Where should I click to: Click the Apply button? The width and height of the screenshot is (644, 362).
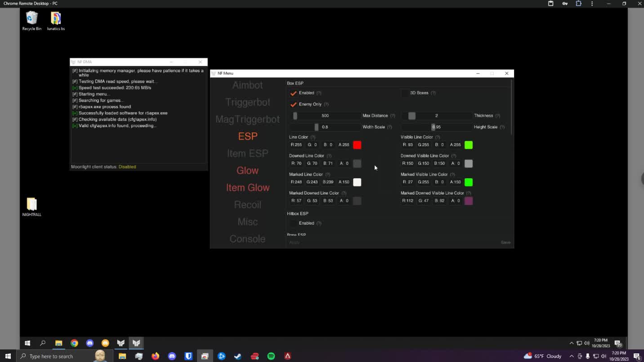point(295,242)
